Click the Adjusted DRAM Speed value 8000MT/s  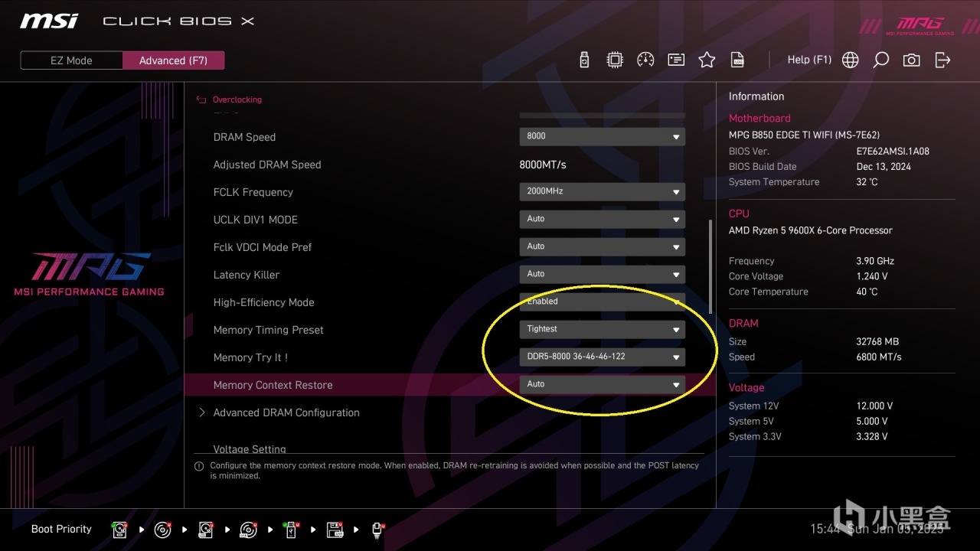pos(543,165)
